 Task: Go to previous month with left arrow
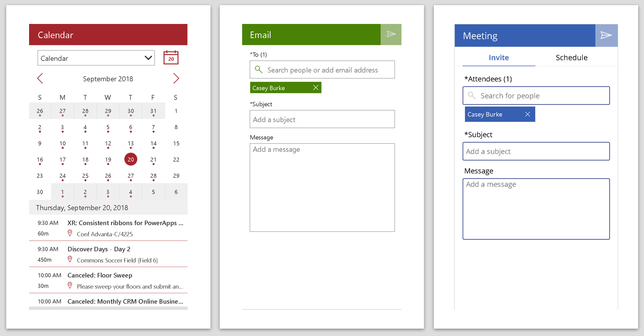tap(40, 78)
